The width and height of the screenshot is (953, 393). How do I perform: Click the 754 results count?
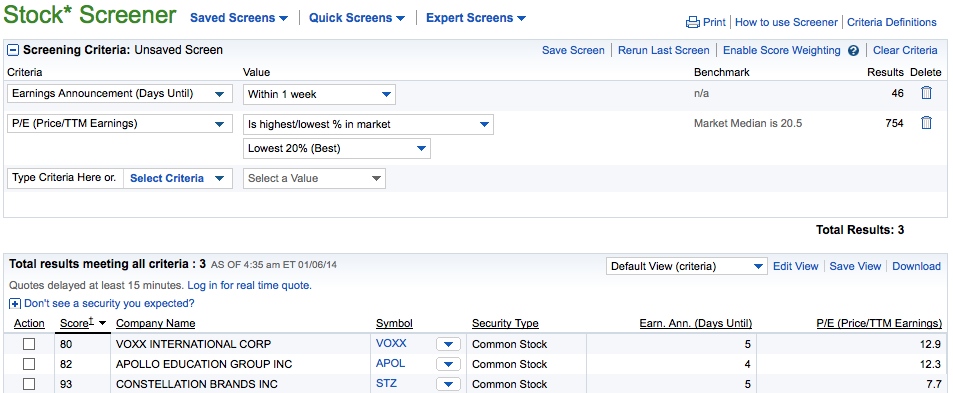[894, 124]
